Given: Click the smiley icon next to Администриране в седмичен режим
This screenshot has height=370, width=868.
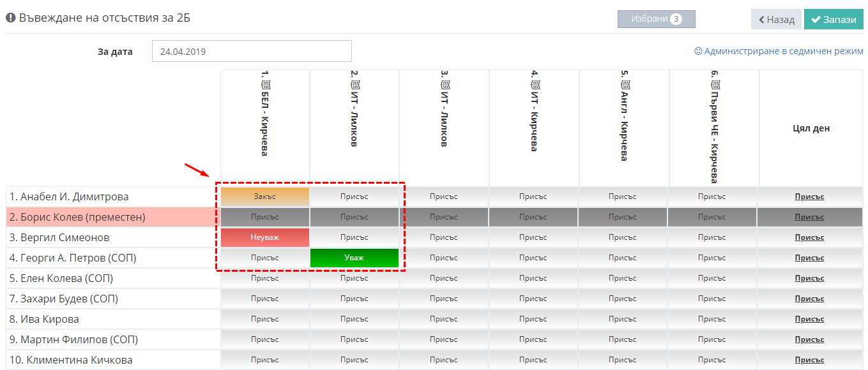Looking at the screenshot, I should 698,51.
